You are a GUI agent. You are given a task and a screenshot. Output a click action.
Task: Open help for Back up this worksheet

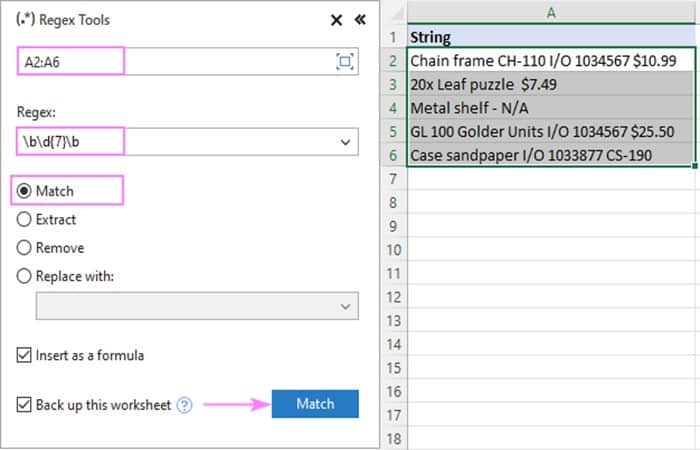[184, 405]
